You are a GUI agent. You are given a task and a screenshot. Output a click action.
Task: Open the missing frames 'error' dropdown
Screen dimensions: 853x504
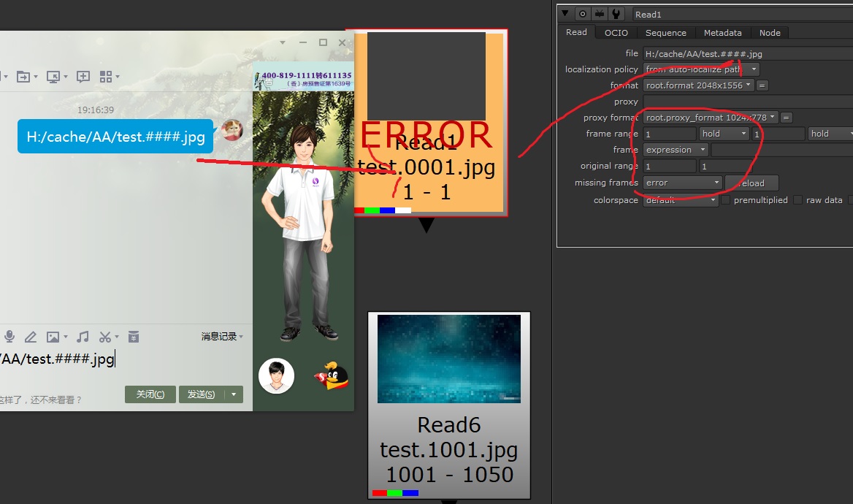(x=683, y=183)
